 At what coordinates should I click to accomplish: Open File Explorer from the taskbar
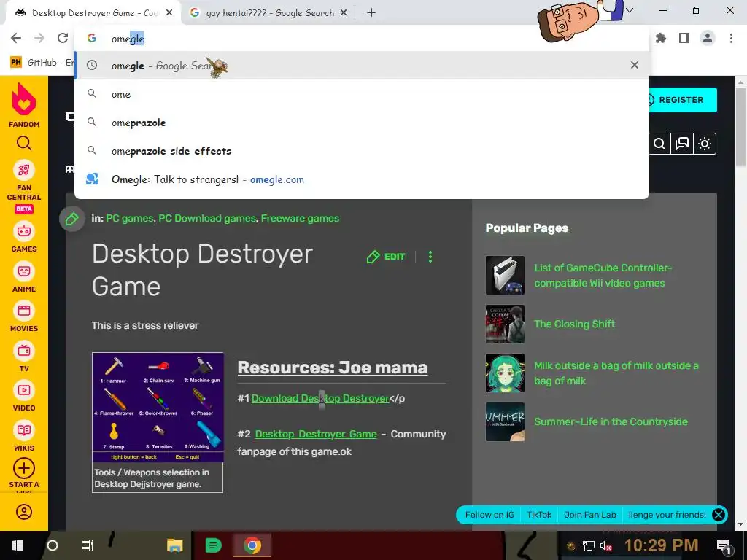(175, 545)
